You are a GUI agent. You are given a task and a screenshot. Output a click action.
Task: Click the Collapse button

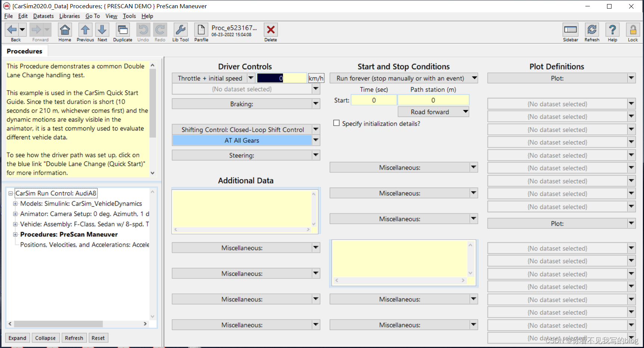[x=45, y=338]
